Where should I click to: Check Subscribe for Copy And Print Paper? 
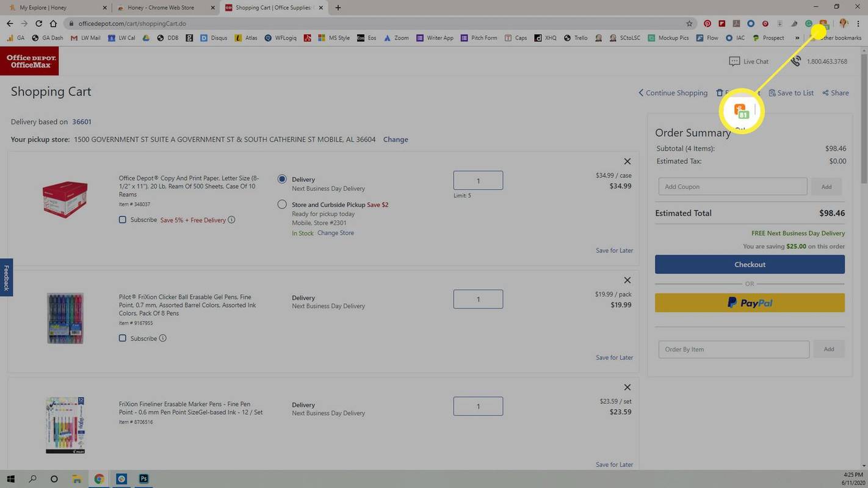point(122,220)
